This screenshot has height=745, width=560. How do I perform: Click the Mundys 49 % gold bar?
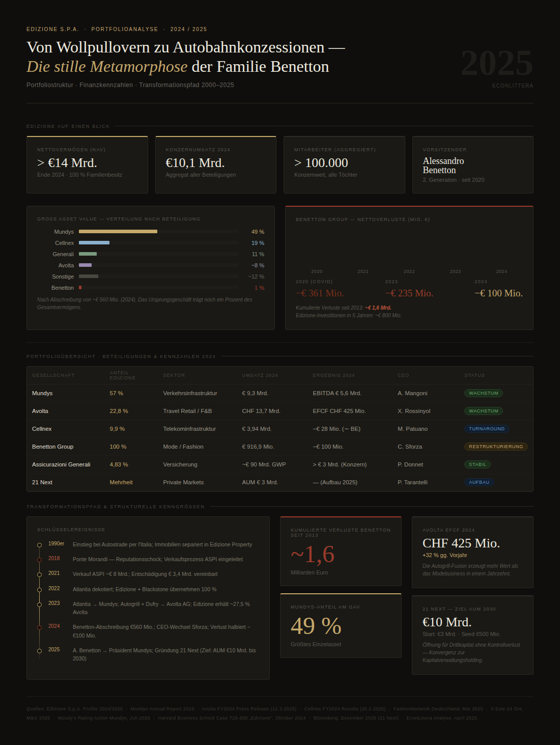tap(118, 232)
